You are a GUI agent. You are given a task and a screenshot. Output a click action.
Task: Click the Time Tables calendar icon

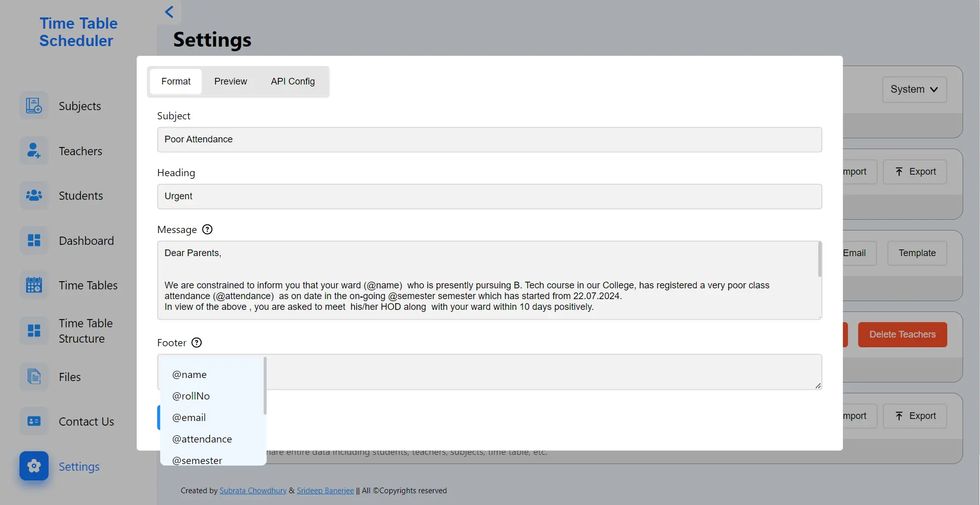point(34,285)
